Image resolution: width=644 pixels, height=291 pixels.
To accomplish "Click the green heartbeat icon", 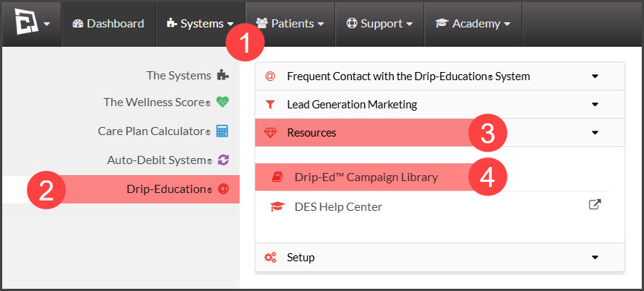I will (x=222, y=102).
